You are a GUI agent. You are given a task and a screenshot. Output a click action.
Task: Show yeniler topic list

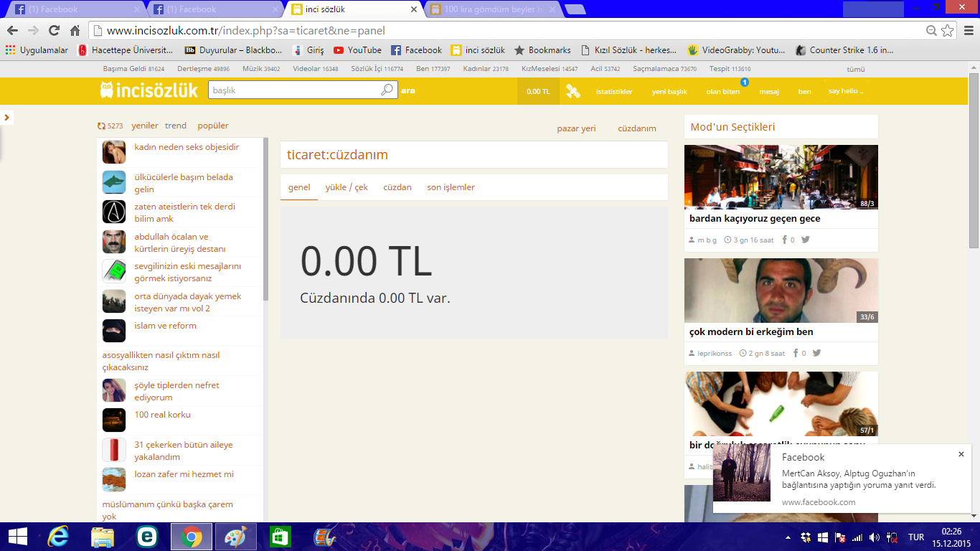point(145,126)
